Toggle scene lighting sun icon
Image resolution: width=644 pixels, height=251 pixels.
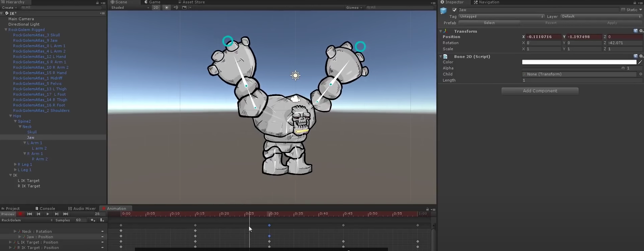(167, 7)
